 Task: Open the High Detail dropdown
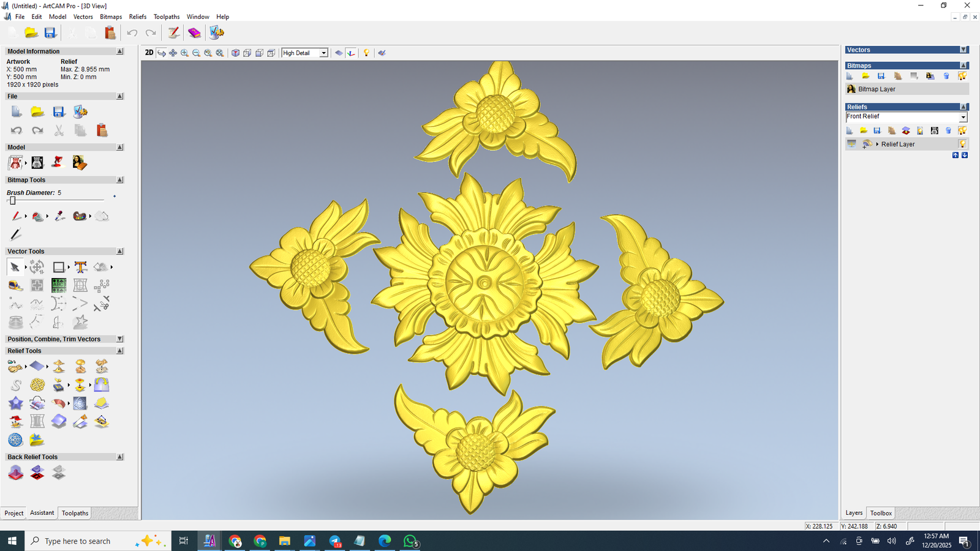tap(323, 53)
